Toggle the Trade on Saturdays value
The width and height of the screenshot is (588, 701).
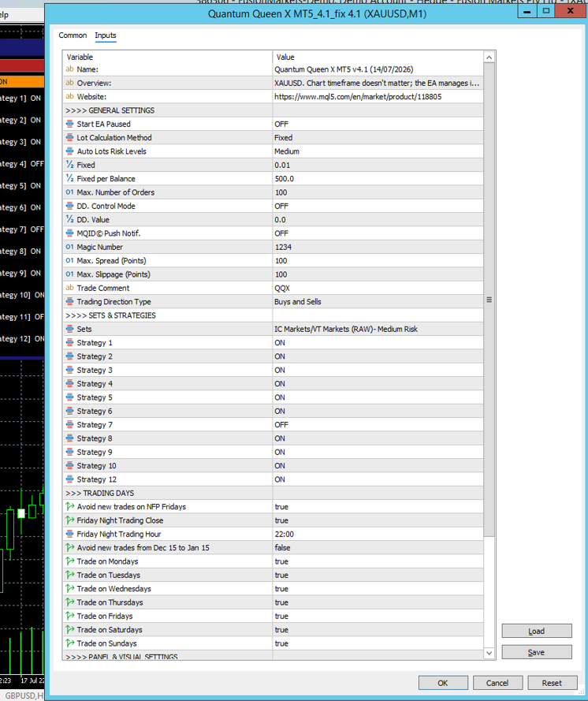point(378,629)
